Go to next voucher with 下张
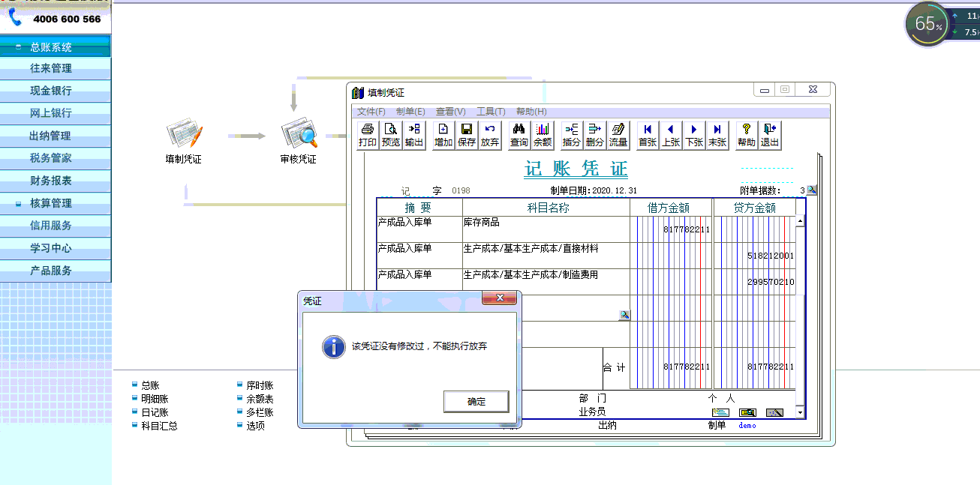Viewport: 980px width, 485px height. click(694, 136)
